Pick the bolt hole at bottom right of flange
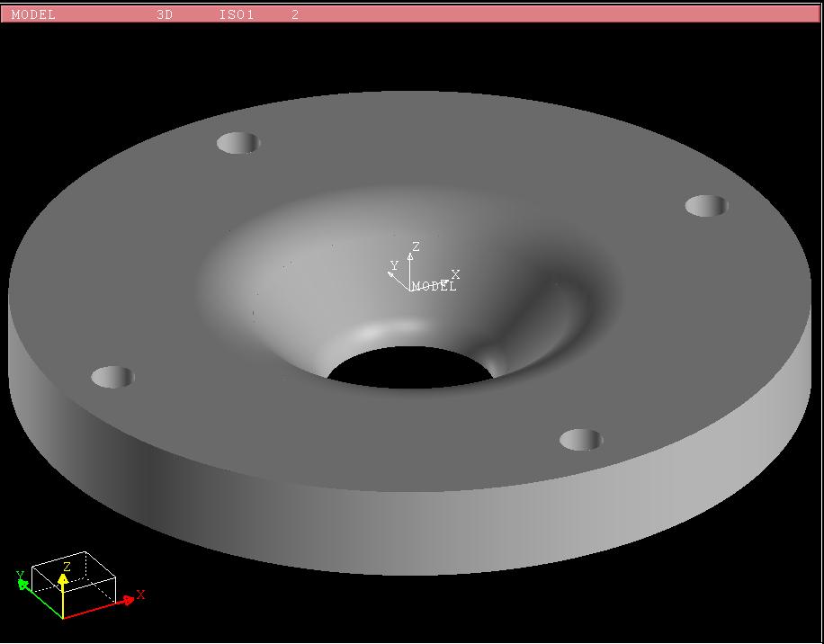824x644 pixels. pos(581,440)
